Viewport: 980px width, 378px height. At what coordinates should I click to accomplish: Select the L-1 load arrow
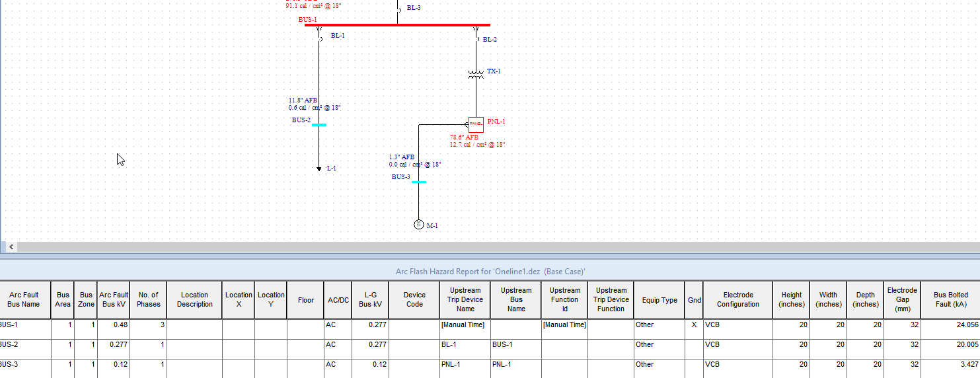pos(319,169)
